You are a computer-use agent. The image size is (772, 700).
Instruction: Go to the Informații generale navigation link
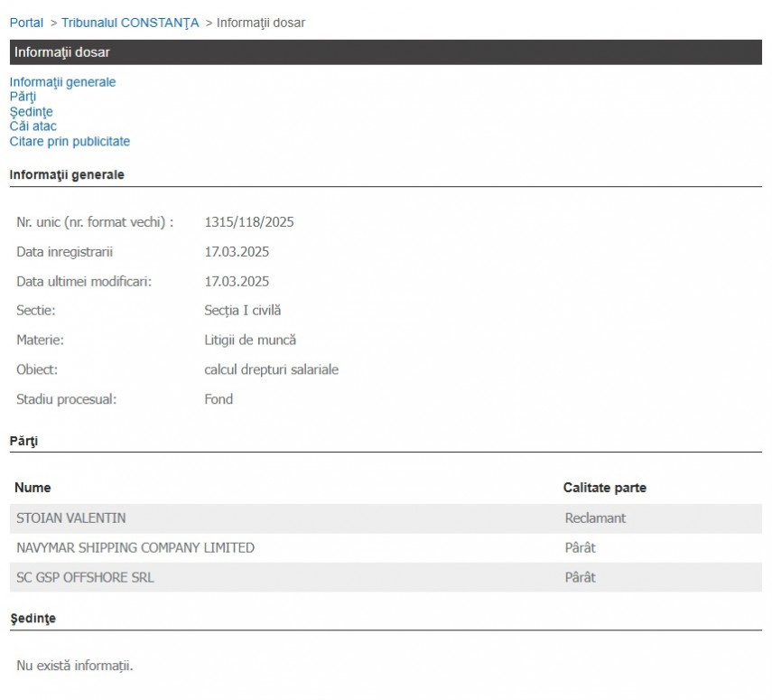click(x=62, y=82)
